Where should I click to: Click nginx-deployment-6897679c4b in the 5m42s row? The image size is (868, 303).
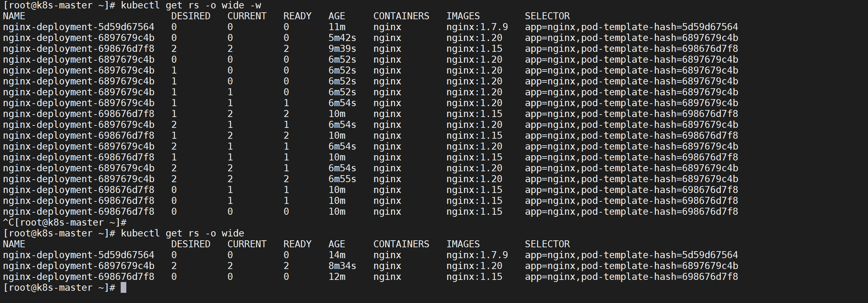(79, 38)
